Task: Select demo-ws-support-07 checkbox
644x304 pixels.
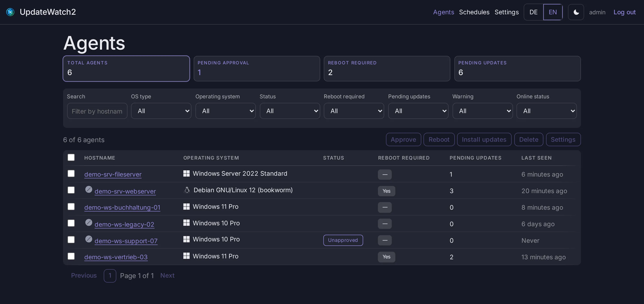Action: (x=71, y=239)
